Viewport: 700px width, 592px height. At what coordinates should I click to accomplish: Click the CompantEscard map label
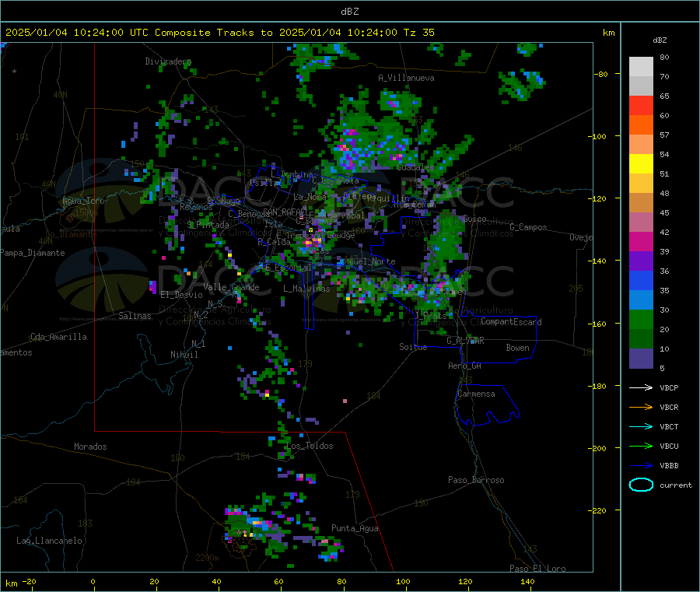(x=511, y=321)
